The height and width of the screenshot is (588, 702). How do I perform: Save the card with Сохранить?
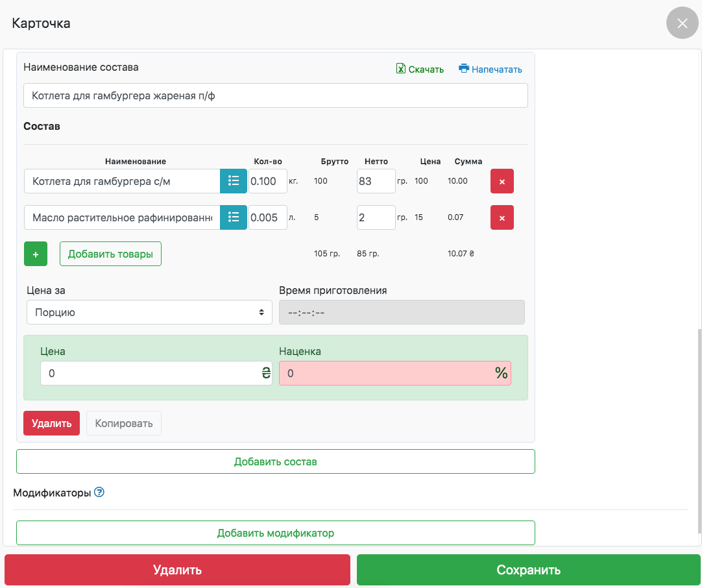528,570
